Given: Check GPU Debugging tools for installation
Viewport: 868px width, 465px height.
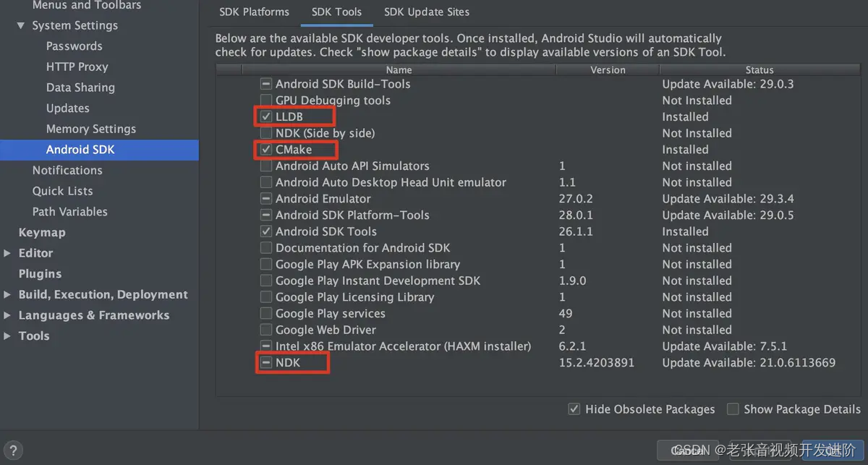Looking at the screenshot, I should click(265, 100).
